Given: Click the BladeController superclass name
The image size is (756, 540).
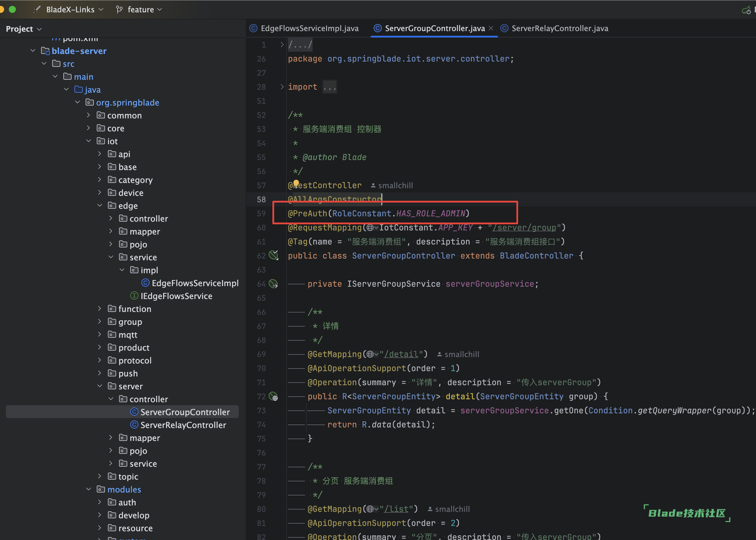Looking at the screenshot, I should [536, 256].
